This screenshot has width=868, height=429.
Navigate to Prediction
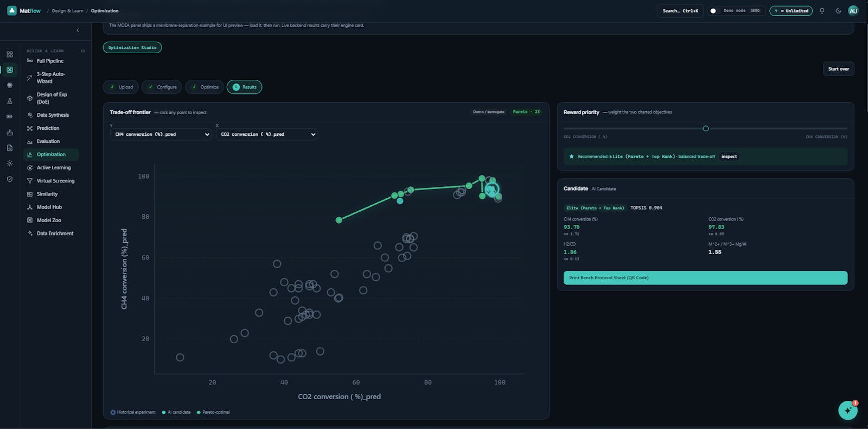pos(51,128)
